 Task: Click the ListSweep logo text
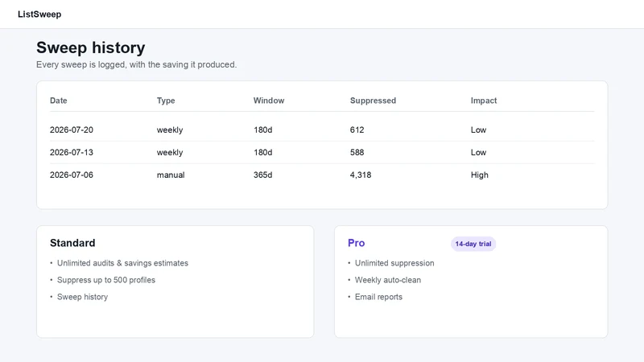click(39, 14)
